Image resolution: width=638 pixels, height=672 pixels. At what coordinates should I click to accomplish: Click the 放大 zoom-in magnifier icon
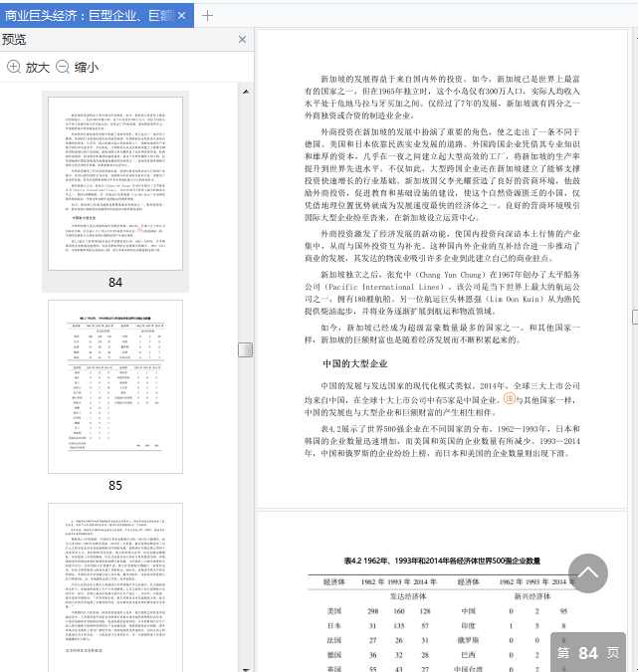(x=14, y=67)
